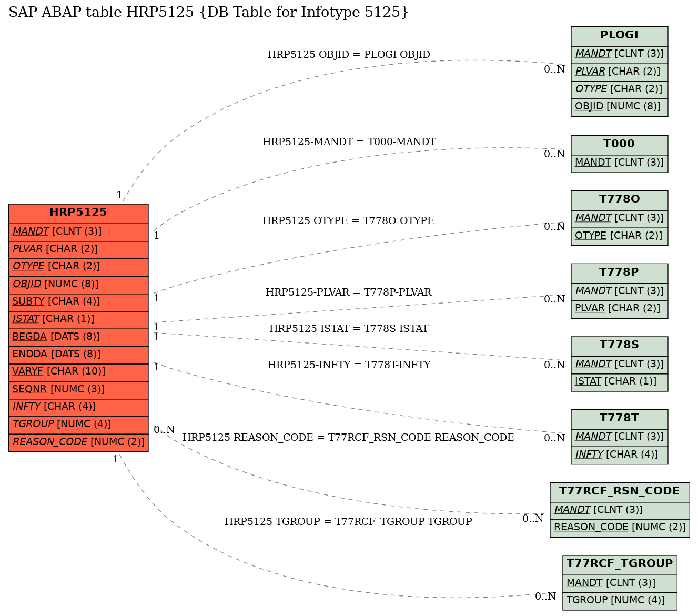Image resolution: width=698 pixels, height=616 pixels.
Task: Open the T778S table header
Action: coord(619,346)
